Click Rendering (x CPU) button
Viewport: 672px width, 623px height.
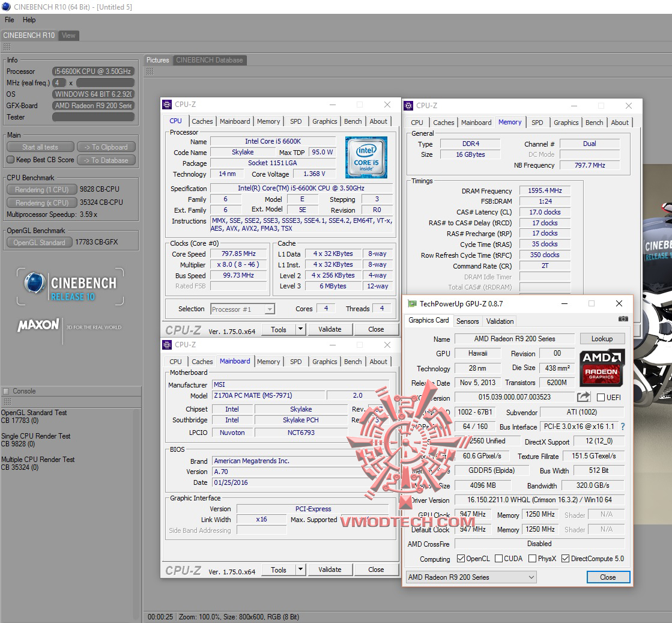coord(41,202)
